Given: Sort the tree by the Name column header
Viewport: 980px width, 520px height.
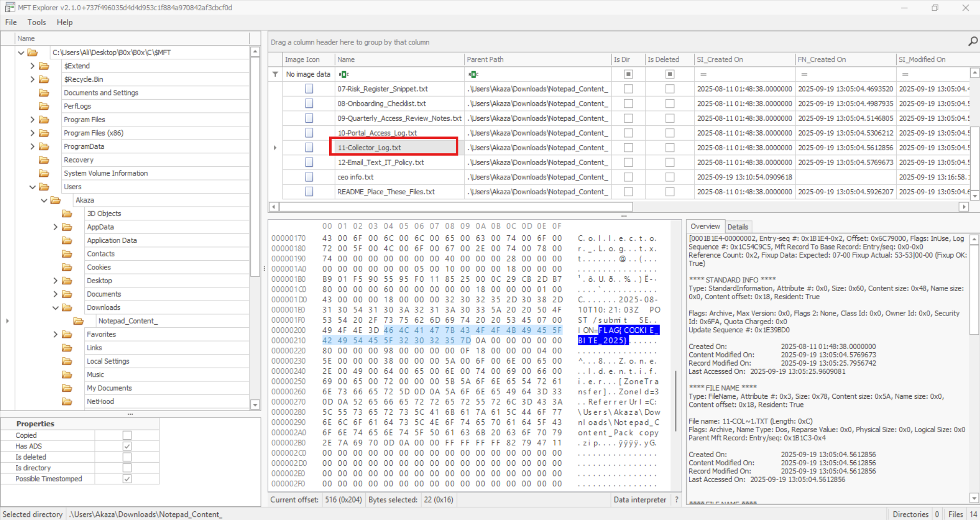Looking at the screenshot, I should pyautogui.click(x=132, y=38).
